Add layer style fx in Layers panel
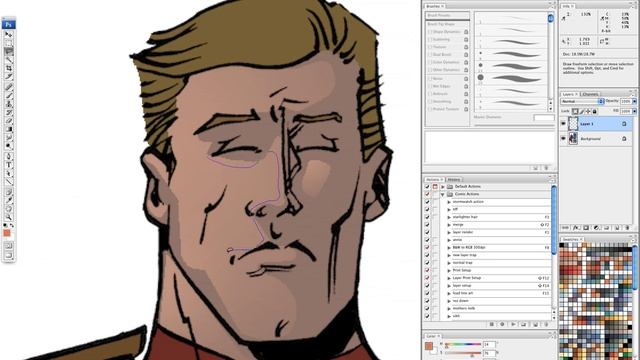Image resolution: width=640 pixels, height=360 pixels. click(x=576, y=228)
